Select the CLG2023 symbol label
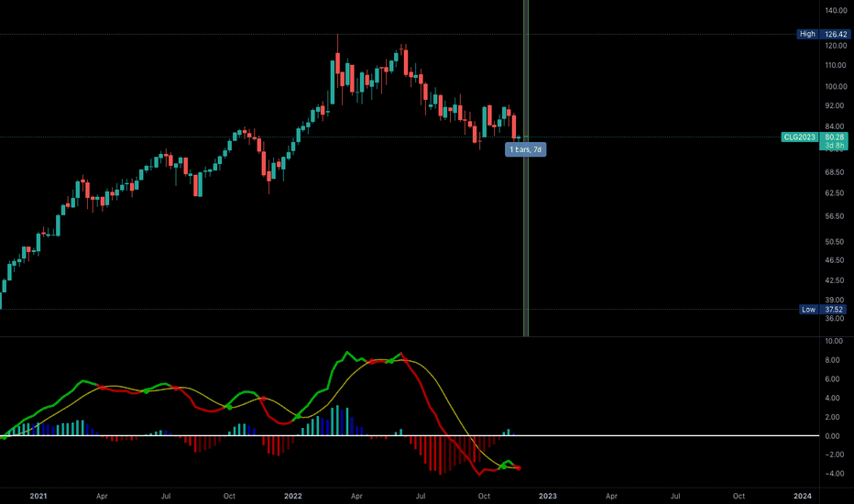Viewport: 854px width, 504px height. tap(800, 137)
